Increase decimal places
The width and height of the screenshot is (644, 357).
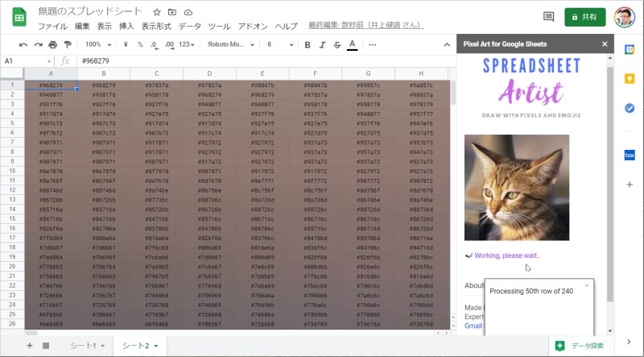coord(169,45)
